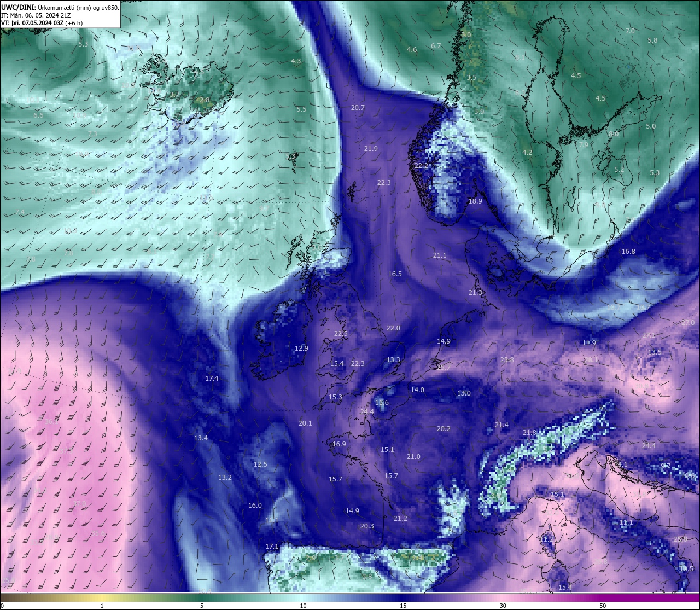Click the value 7.3 on the map
This screenshot has width=700, height=610.
[92, 134]
